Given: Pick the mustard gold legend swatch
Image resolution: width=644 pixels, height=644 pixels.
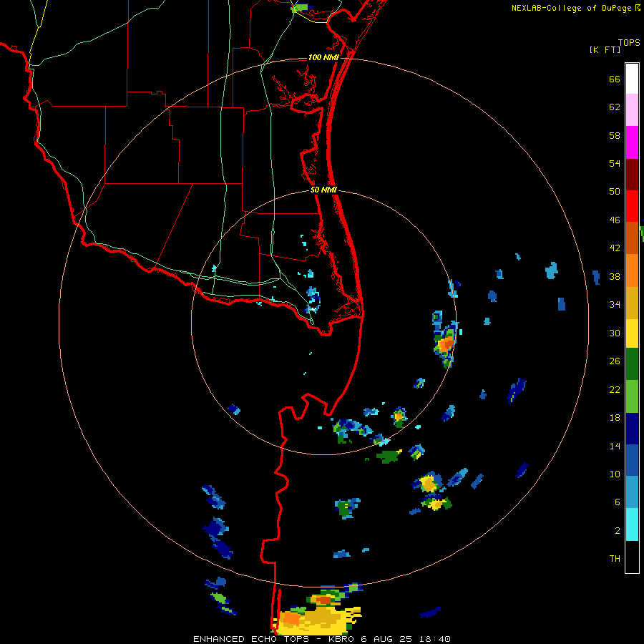Looking at the screenshot, I should tap(632, 303).
